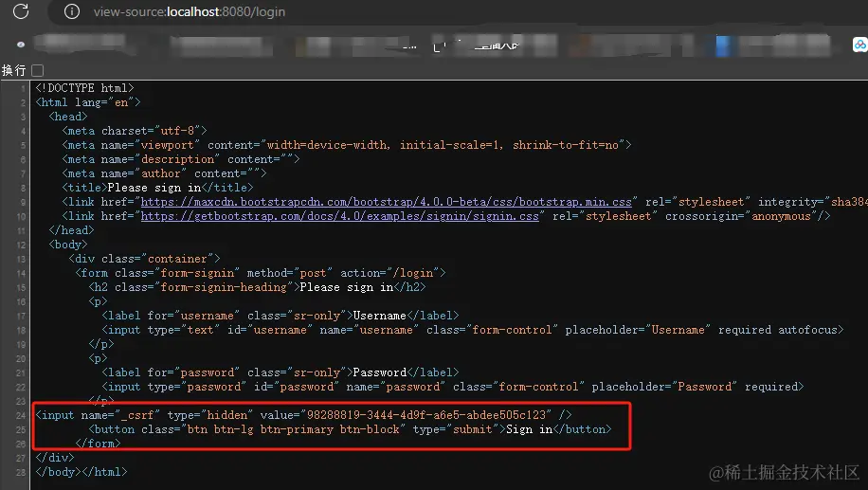Click the label for="username" line
The width and height of the screenshot is (868, 490).
[x=280, y=316]
